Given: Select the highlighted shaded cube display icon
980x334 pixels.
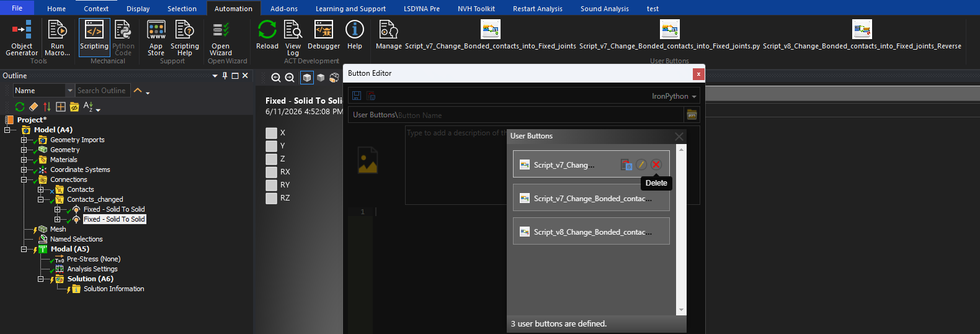Looking at the screenshot, I should [306, 78].
